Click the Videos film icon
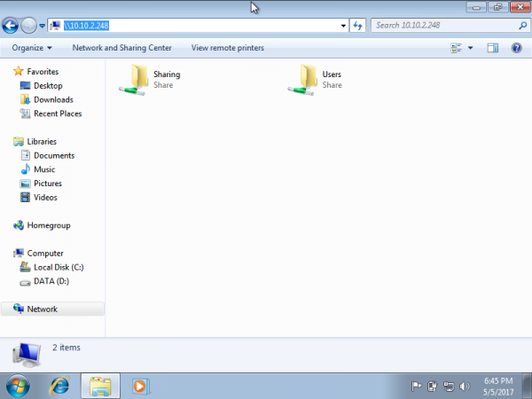Screen dimensions: 532x399 25,197
